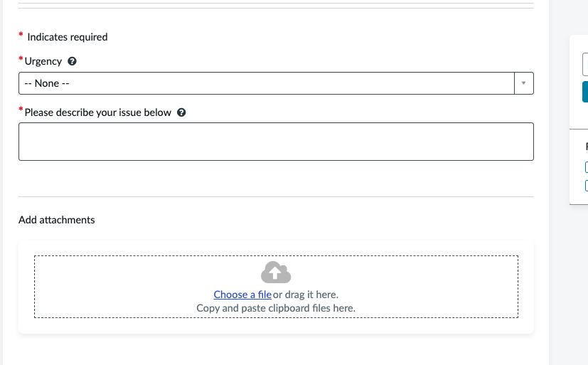Tick the lower checkbox in right side panel

(x=586, y=186)
